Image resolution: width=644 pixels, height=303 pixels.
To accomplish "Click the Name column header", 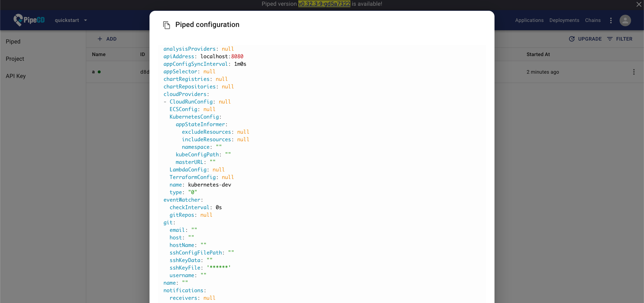I will [x=99, y=54].
